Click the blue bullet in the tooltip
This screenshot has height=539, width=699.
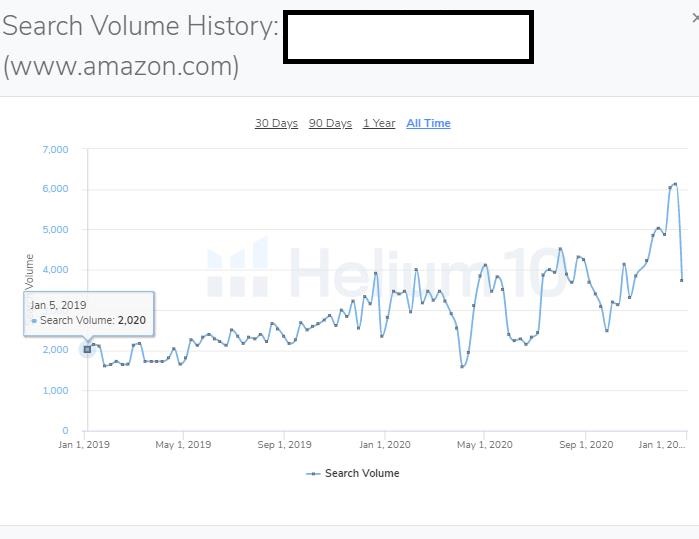point(34,321)
